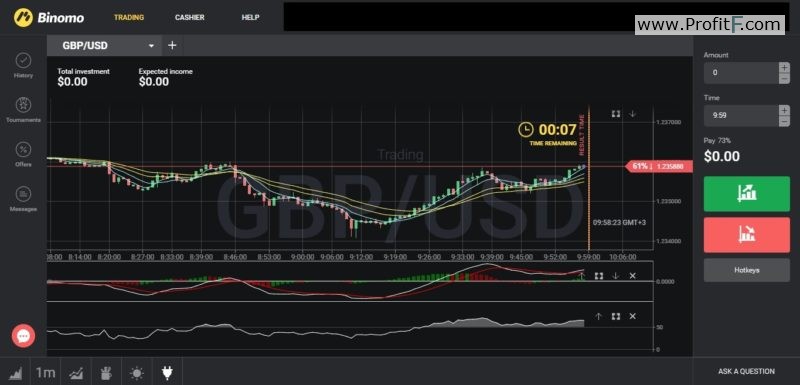This screenshot has height=385, width=800.
Task: Select the chart type icon in bottom toolbar
Action: 15,372
